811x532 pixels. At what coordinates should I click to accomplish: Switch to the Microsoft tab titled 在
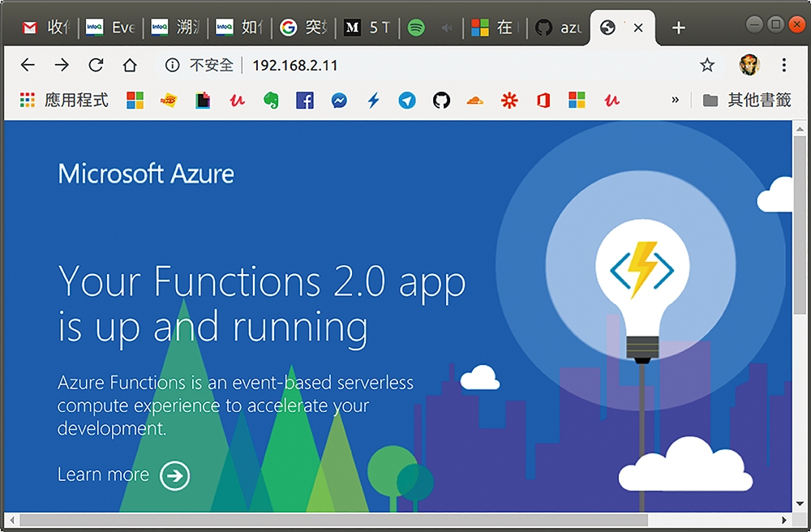pyautogui.click(x=496, y=28)
